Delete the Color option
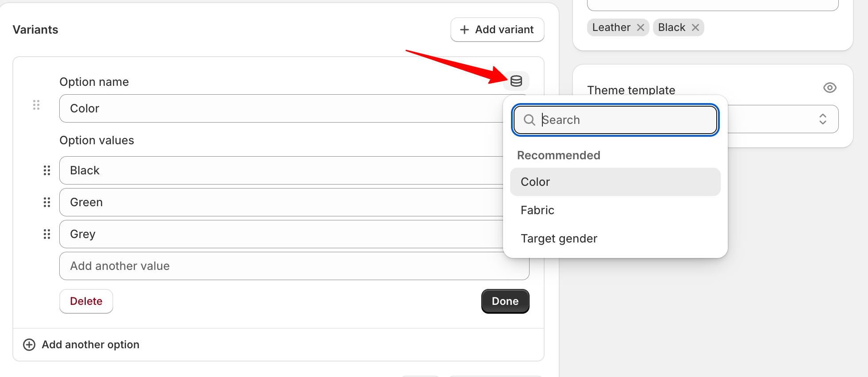The width and height of the screenshot is (868, 377). point(86,301)
